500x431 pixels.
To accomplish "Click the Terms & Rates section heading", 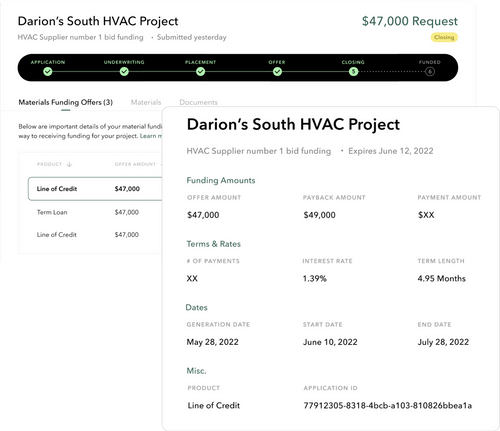I will point(213,244).
